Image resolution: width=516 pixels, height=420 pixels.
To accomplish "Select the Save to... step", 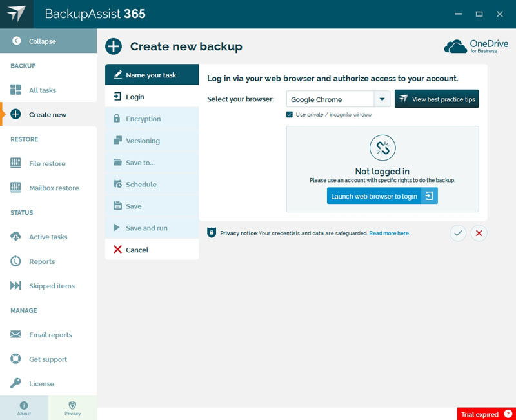I will (152, 163).
